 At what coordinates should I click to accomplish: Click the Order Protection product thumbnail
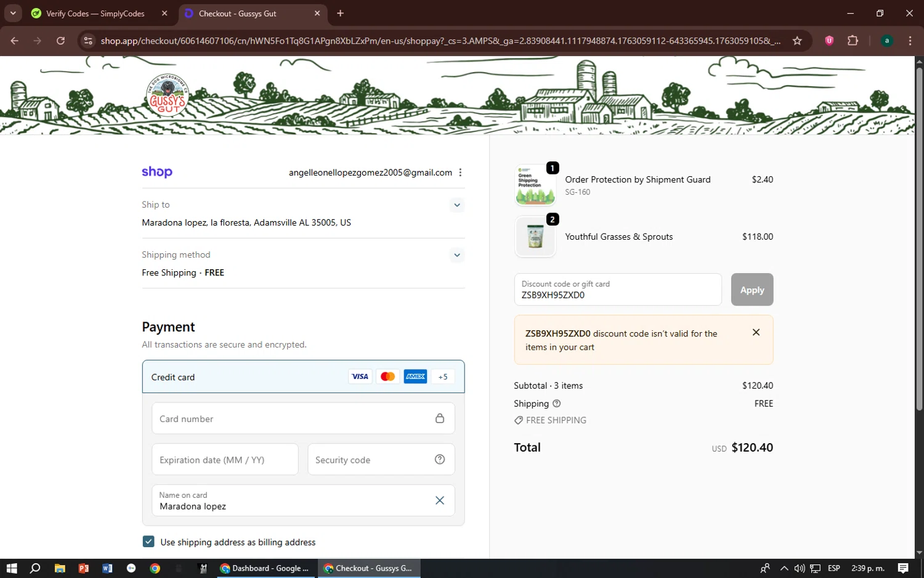[535, 185]
